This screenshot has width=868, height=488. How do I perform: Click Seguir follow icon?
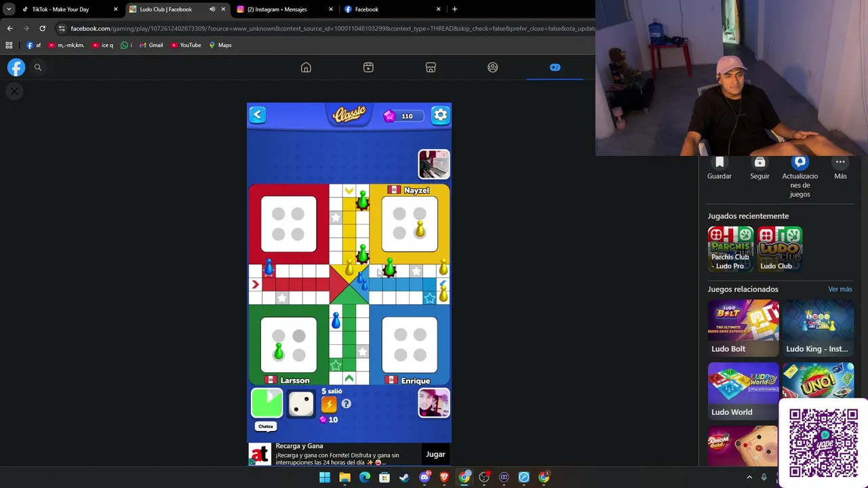759,163
